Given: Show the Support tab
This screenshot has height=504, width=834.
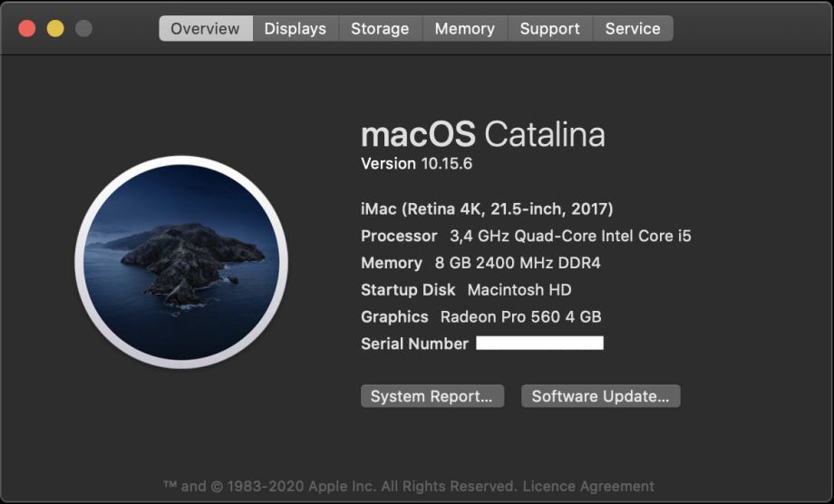Looking at the screenshot, I should 550,28.
